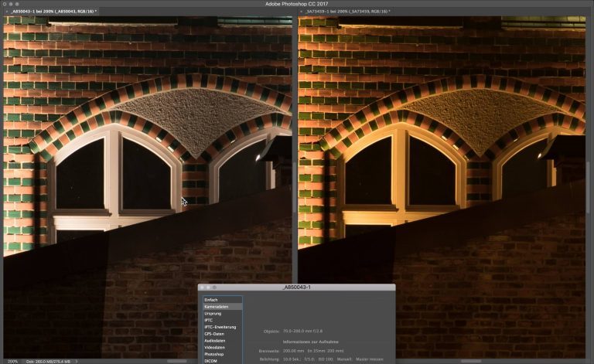Click right document's horizontal scrollbar
The image size is (594, 364).
(471, 361)
